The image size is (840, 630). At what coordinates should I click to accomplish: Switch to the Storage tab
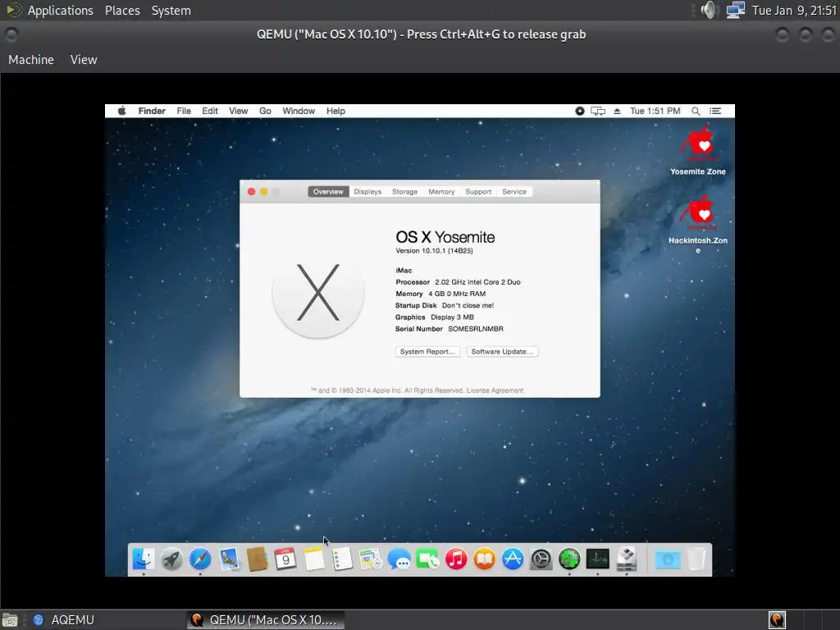405,192
